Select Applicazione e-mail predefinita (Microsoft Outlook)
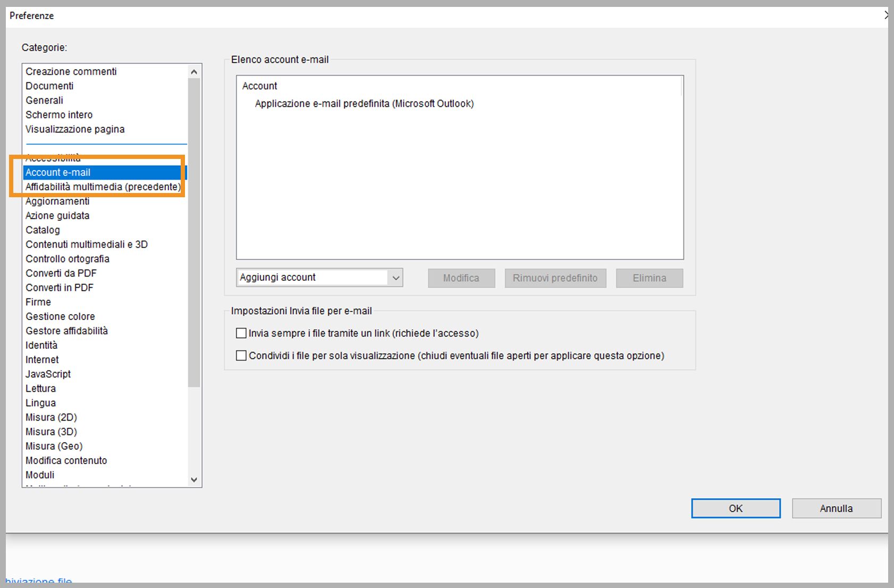Screen dimensions: 894x588 364,104
